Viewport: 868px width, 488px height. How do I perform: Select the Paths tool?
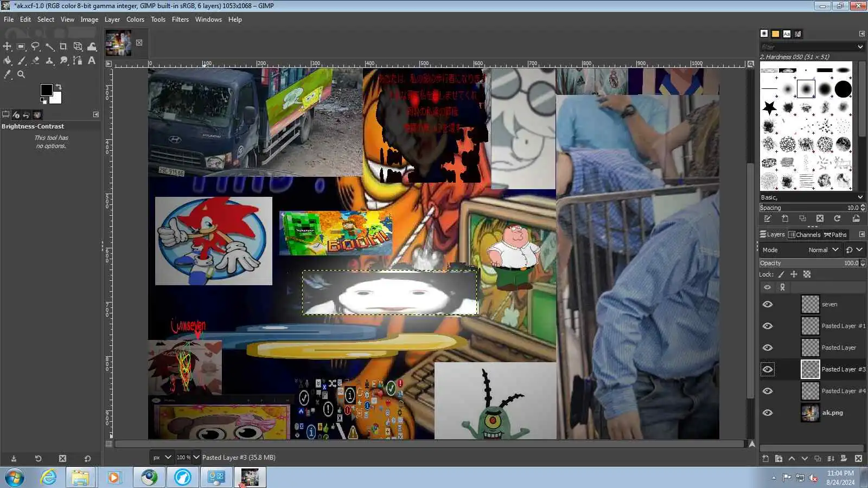pyautogui.click(x=78, y=61)
